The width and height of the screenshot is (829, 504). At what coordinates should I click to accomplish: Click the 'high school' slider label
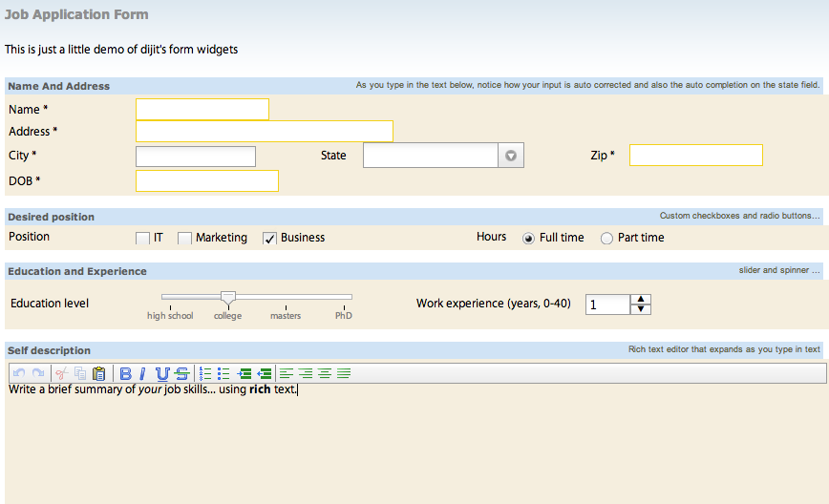(x=170, y=315)
